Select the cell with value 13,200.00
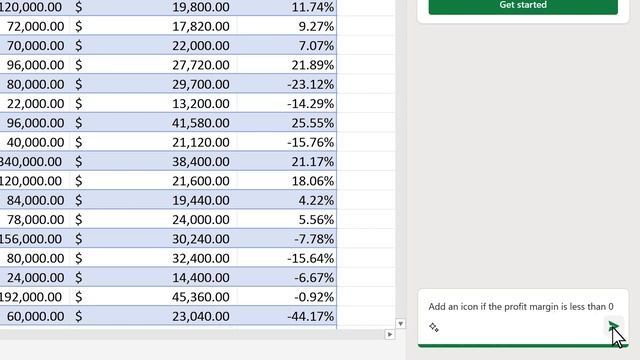Viewport: 640px width, 360px height. click(153, 103)
